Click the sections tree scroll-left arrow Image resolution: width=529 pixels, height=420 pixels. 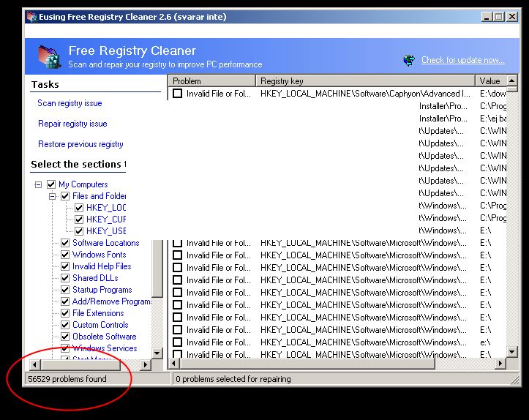(34, 364)
